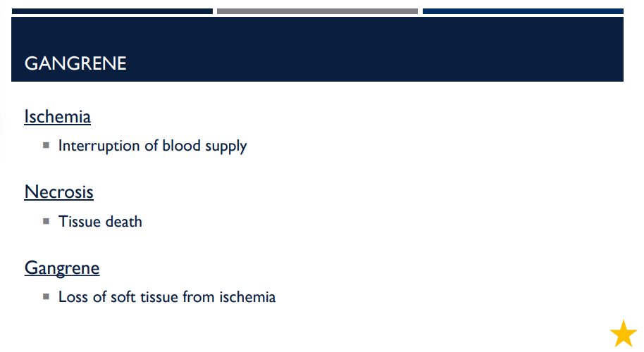Click the "Loss of soft tissue from ischemia" line
Viewport: 644px width, 352px height.
[x=167, y=297]
